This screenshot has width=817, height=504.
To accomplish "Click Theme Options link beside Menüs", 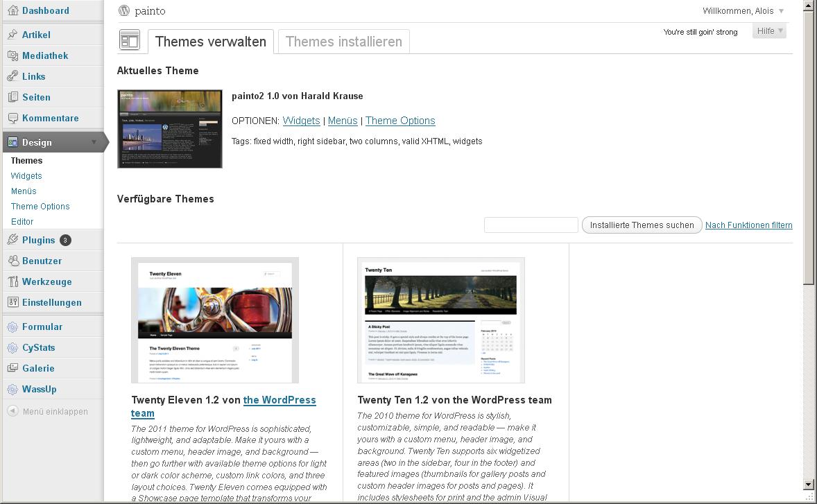I will [x=400, y=121].
